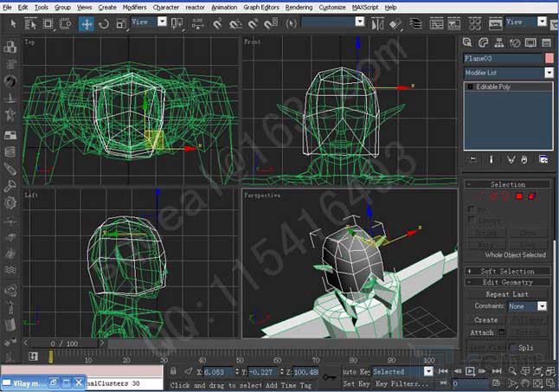Expand the Soft Selection rollout
The width and height of the screenshot is (559, 392).
507,271
